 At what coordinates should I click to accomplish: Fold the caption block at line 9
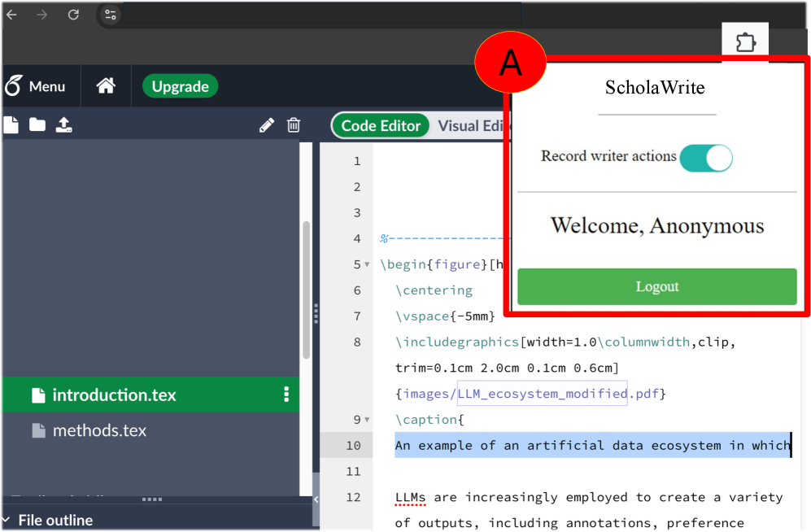pyautogui.click(x=367, y=420)
